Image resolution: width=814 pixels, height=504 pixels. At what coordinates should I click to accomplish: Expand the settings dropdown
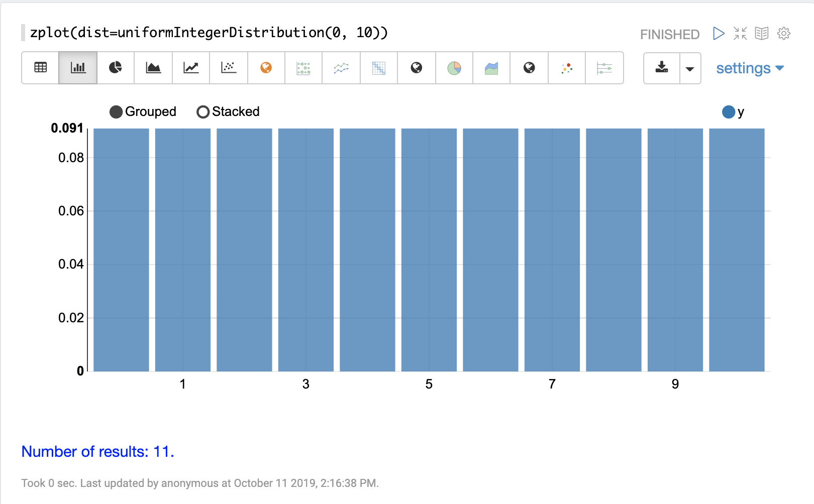coord(750,68)
